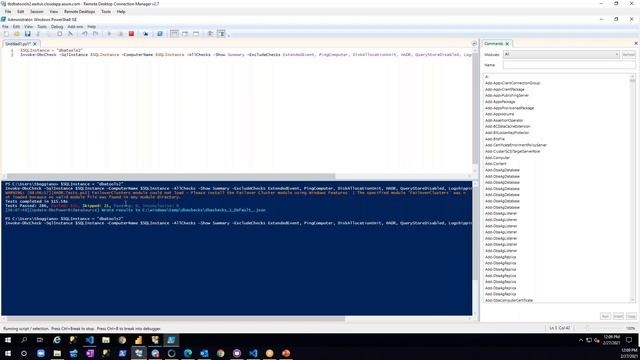Click the Undo arrow icon
Screen dimensions: 640x360
point(84,34)
